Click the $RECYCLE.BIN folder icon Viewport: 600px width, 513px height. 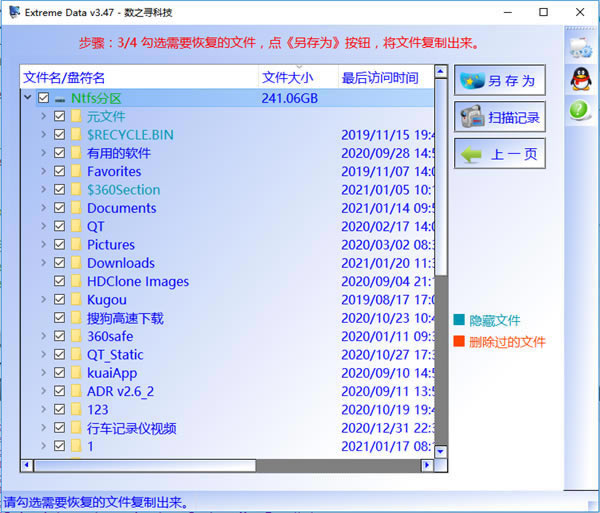pos(75,135)
